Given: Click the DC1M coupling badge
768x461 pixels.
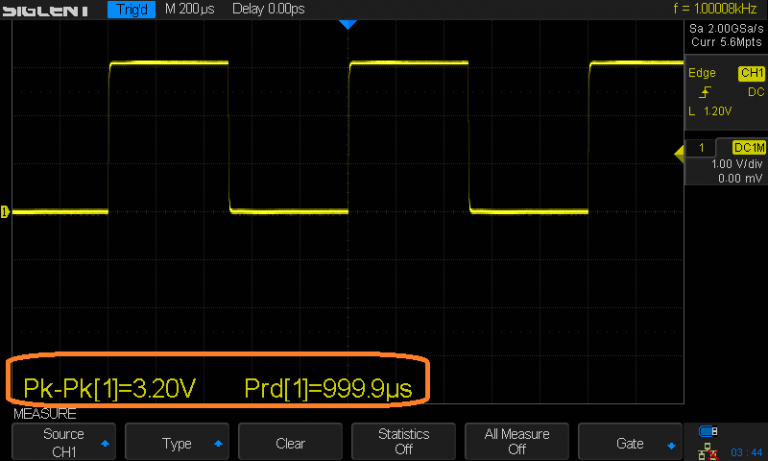Looking at the screenshot, I should pos(748,148).
